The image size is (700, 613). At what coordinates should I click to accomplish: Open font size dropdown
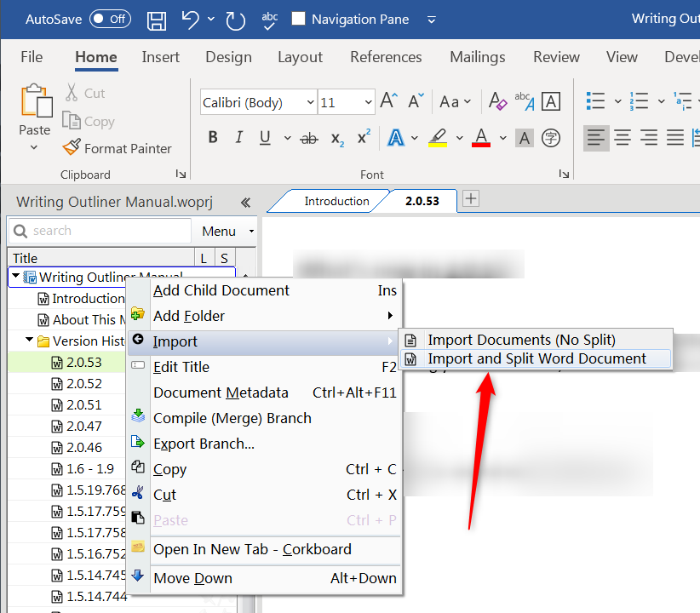click(368, 102)
